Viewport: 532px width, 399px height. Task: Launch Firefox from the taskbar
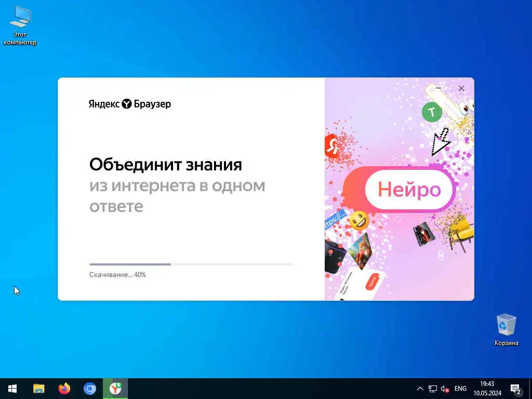click(x=64, y=389)
